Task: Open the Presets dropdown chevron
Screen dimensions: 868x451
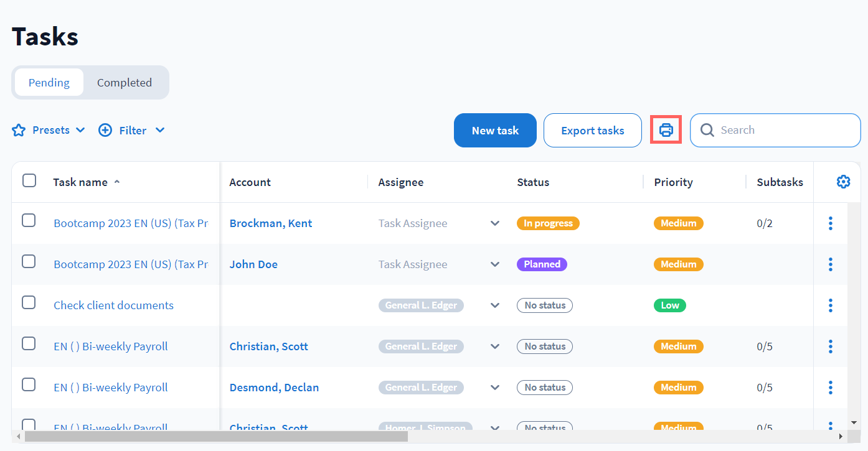Action: (80, 131)
